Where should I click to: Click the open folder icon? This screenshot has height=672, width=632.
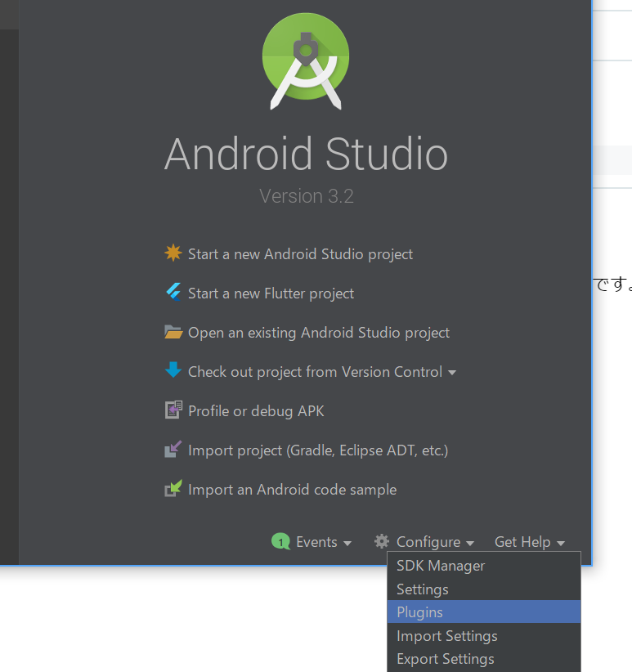tap(173, 332)
